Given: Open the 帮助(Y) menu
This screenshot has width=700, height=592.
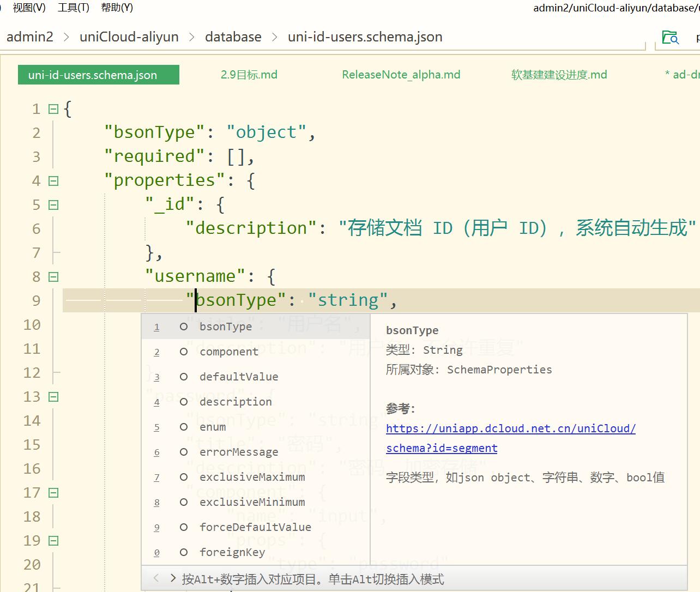Looking at the screenshot, I should coord(117,8).
